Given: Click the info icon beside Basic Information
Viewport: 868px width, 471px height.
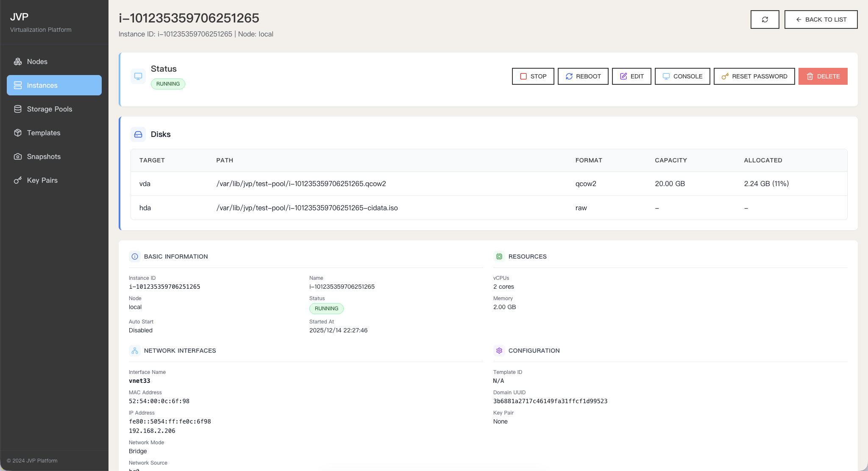Looking at the screenshot, I should 134,256.
